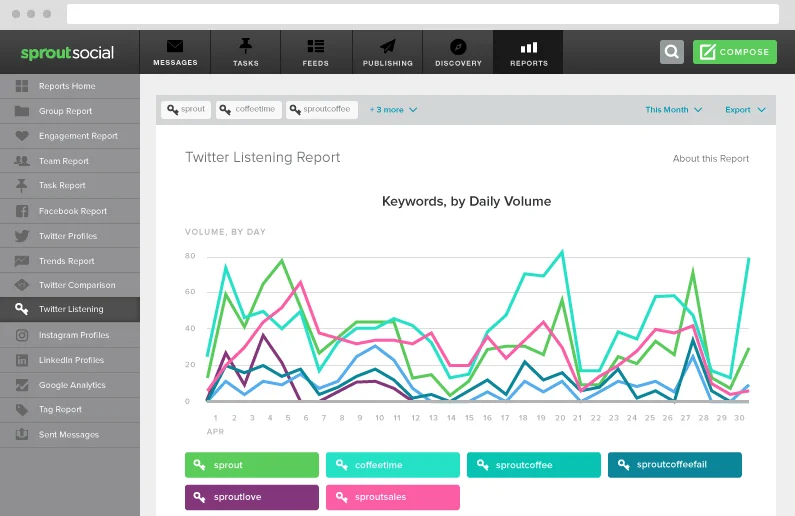795x516 pixels.
Task: Switch to the Reports tab
Action: point(528,52)
